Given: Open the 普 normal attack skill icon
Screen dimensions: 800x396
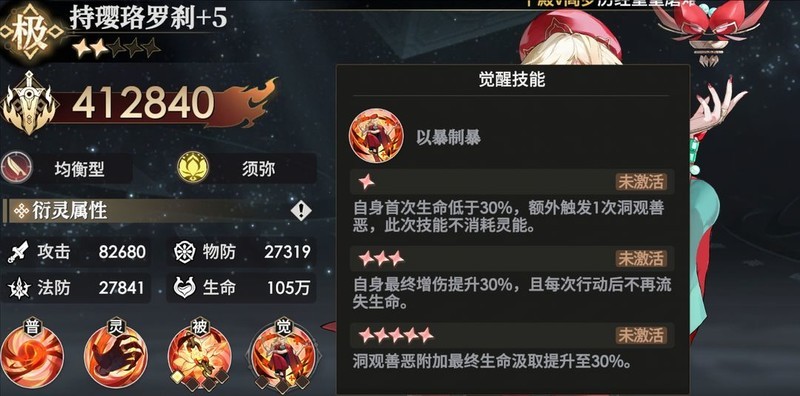Looking at the screenshot, I should pyautogui.click(x=32, y=355).
